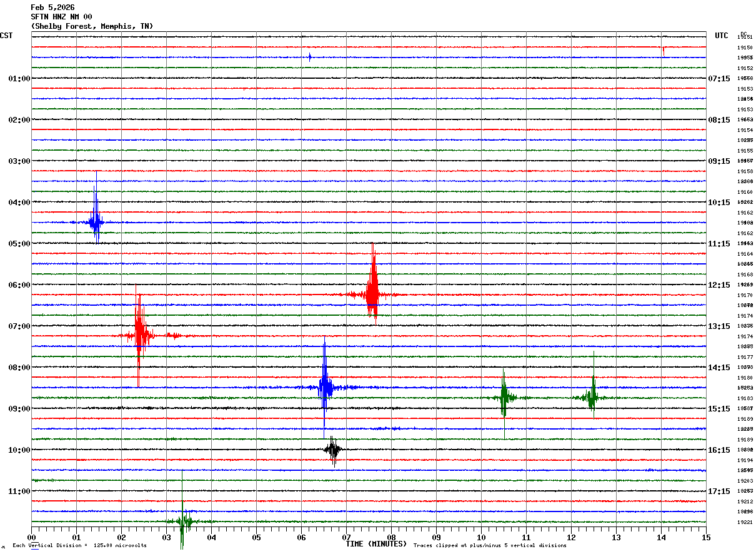The height and width of the screenshot is (554, 756).
Task: Click the '01:00' CST row label
Action: tap(19, 79)
